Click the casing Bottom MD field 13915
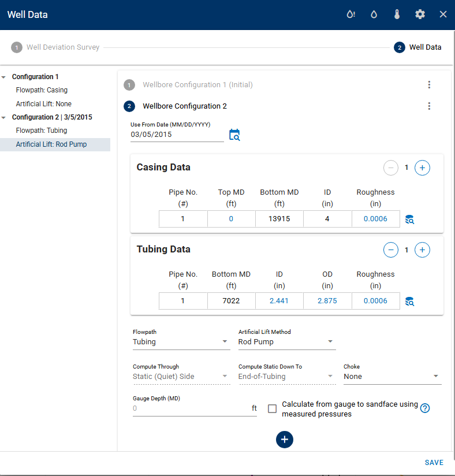This screenshot has width=455, height=476. click(x=279, y=219)
